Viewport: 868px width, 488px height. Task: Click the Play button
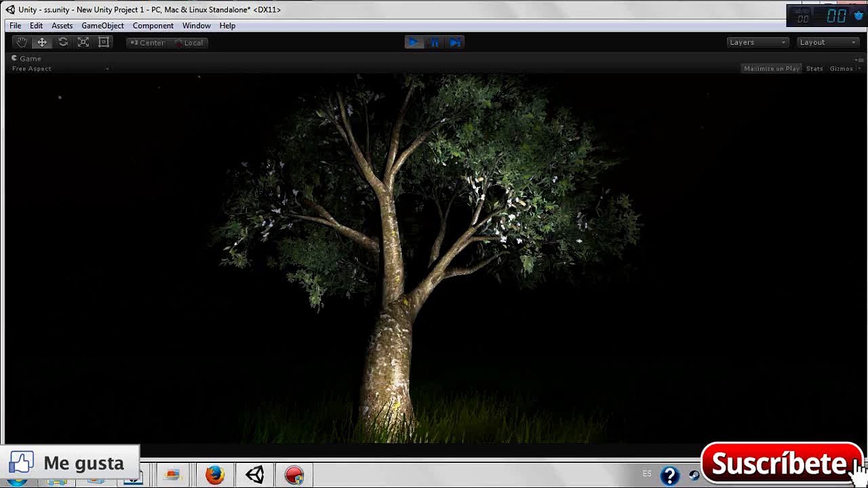413,42
